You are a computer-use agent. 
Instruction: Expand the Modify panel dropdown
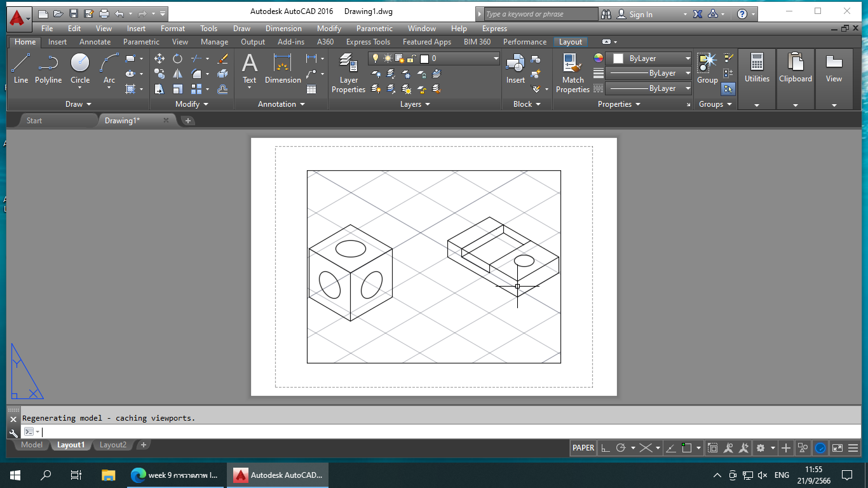193,104
